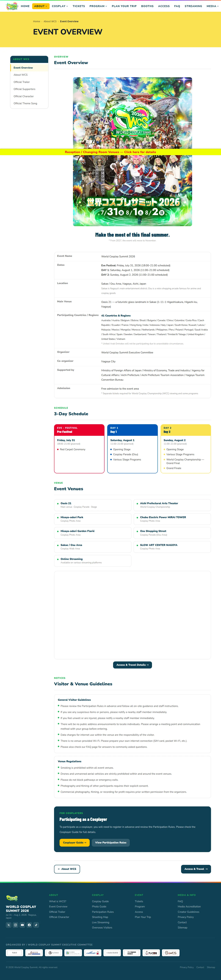221x980 pixels.
Task: Select Event Overview in the sidebar
Action: [29, 68]
